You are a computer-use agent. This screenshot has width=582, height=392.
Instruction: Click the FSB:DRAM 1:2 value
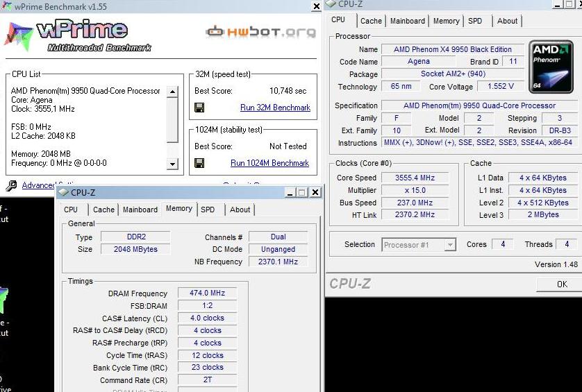(x=207, y=305)
